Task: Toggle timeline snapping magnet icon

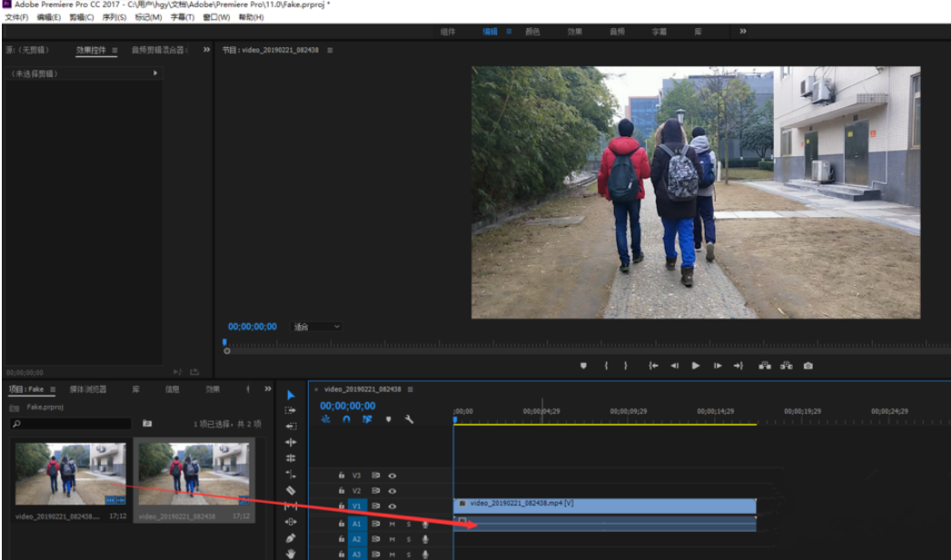Action: tap(346, 419)
